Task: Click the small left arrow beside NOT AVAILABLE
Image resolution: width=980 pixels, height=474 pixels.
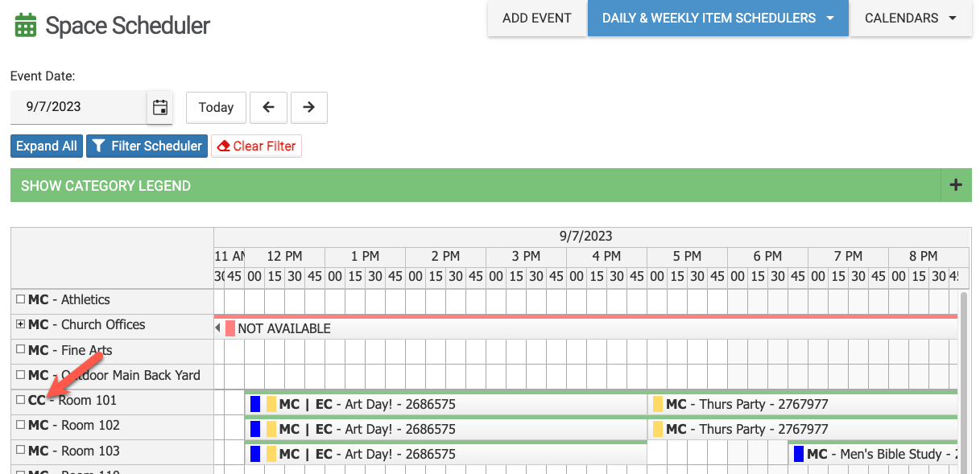Action: (x=217, y=328)
